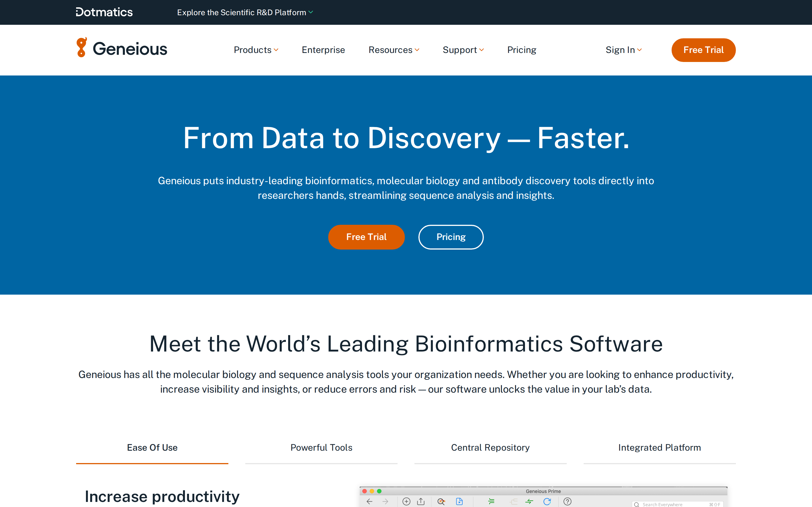
Task: Click the export share icon in toolbar
Action: [421, 501]
